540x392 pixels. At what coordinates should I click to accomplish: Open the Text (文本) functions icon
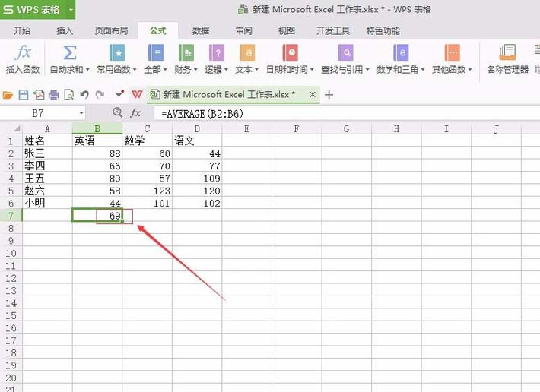tap(247, 52)
